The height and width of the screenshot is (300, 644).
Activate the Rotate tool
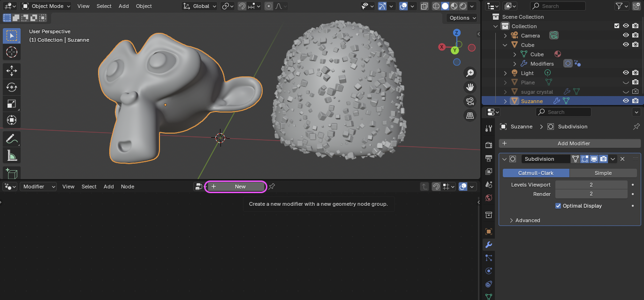[x=12, y=87]
